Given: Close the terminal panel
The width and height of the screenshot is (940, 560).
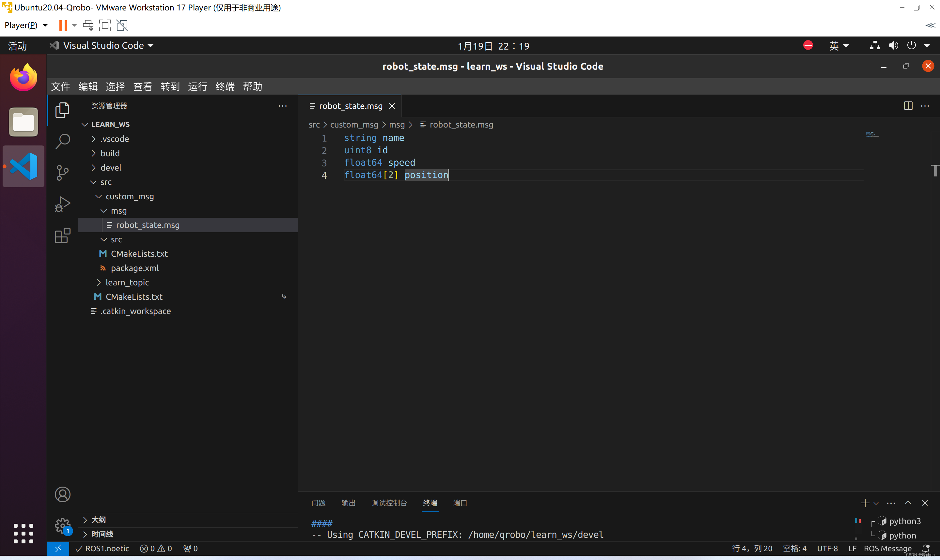Looking at the screenshot, I should (925, 503).
